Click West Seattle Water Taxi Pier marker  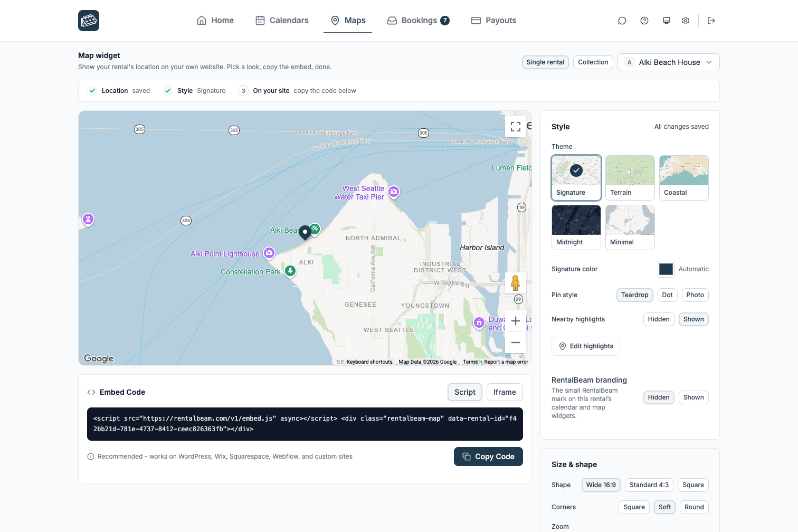coord(394,192)
